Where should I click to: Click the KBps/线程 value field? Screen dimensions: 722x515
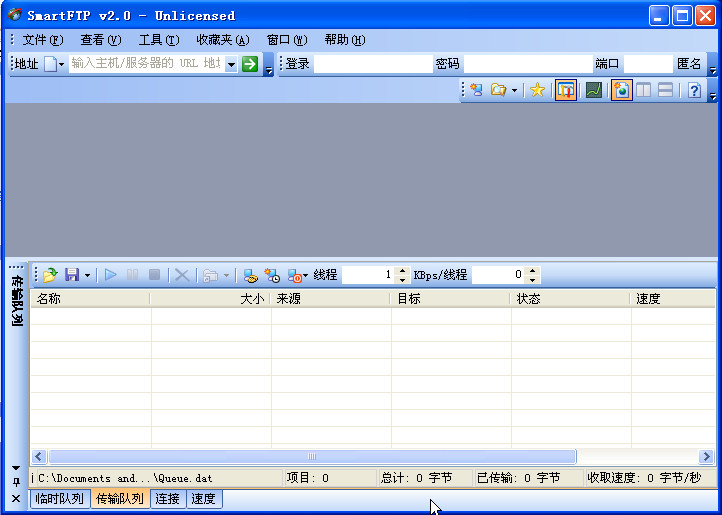coord(499,275)
